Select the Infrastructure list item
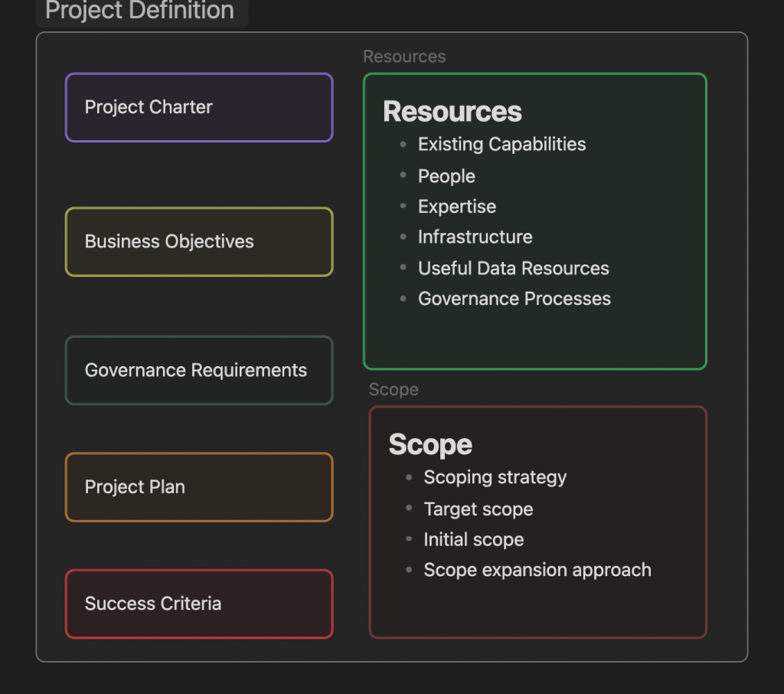 (475, 237)
